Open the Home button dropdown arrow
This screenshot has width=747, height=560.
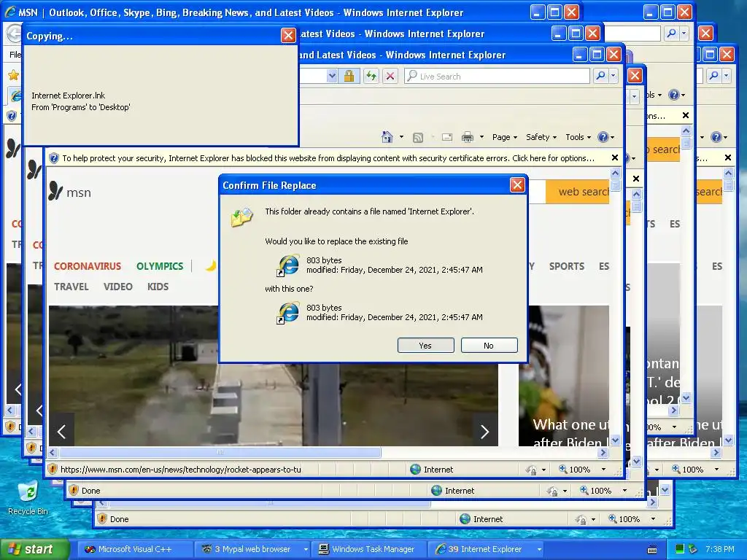click(x=401, y=137)
